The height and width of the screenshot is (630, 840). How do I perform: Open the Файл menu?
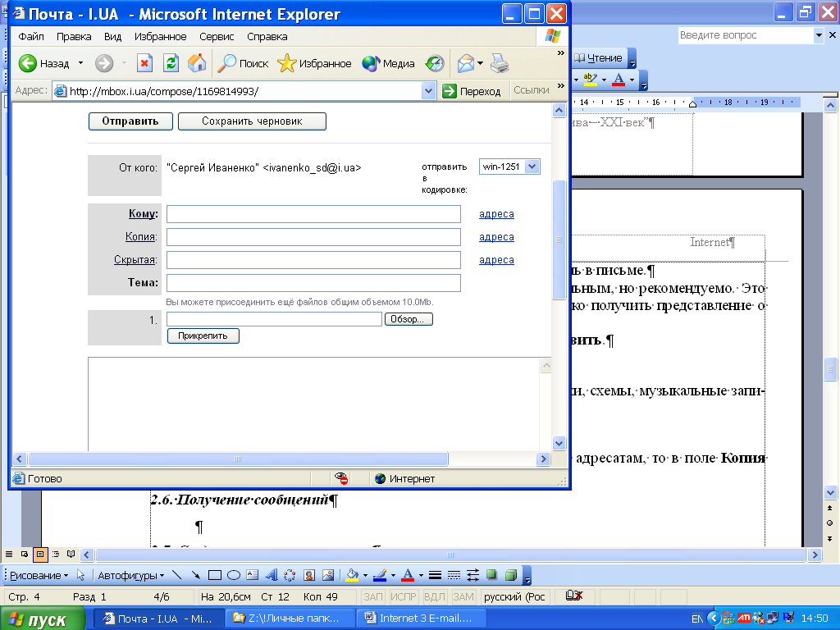tap(31, 36)
